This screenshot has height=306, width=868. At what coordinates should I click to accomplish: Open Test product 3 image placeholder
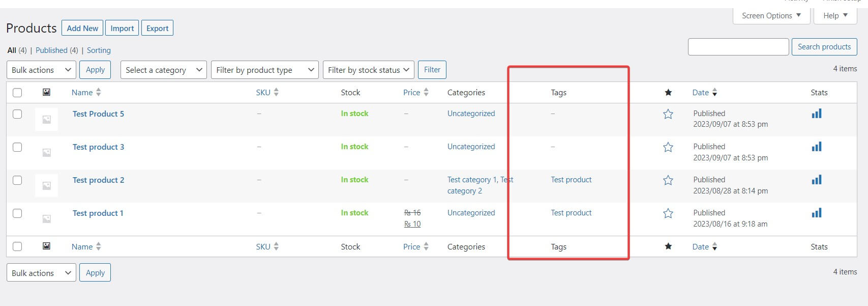pyautogui.click(x=46, y=153)
